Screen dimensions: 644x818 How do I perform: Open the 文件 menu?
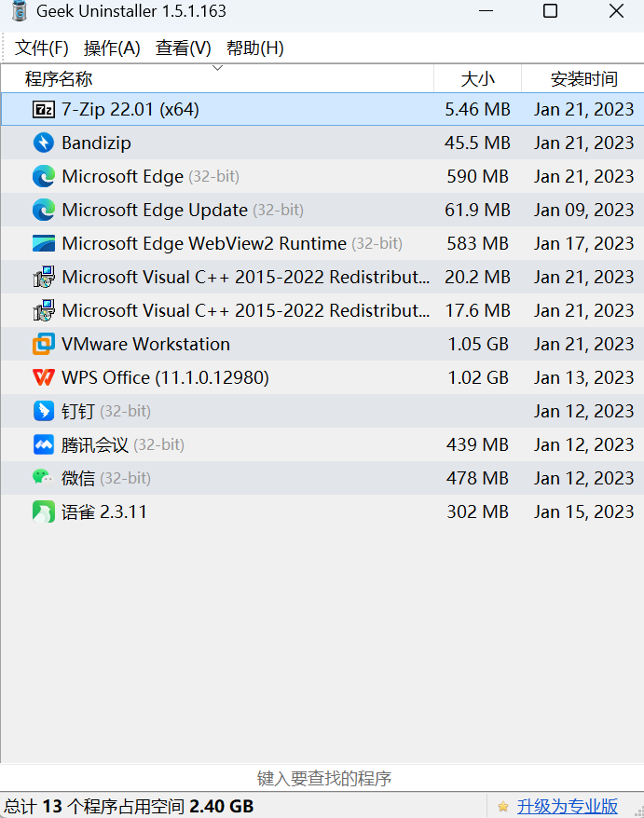41,47
